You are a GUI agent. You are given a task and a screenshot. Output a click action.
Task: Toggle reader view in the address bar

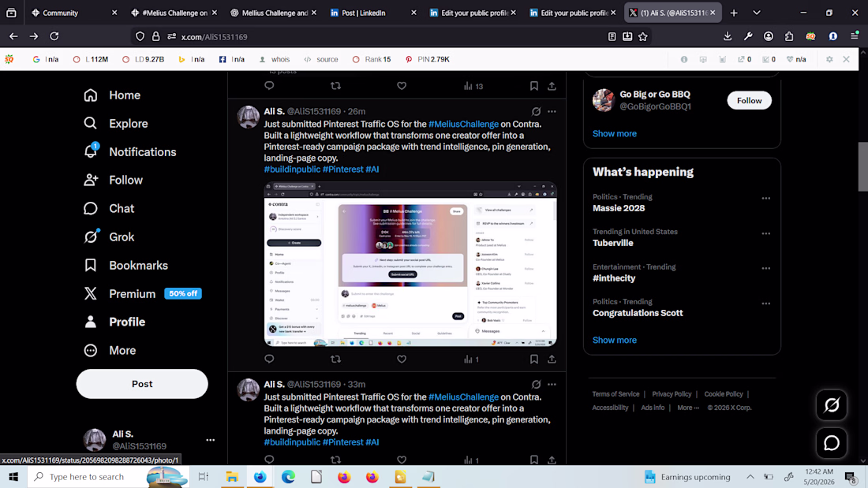pyautogui.click(x=612, y=36)
